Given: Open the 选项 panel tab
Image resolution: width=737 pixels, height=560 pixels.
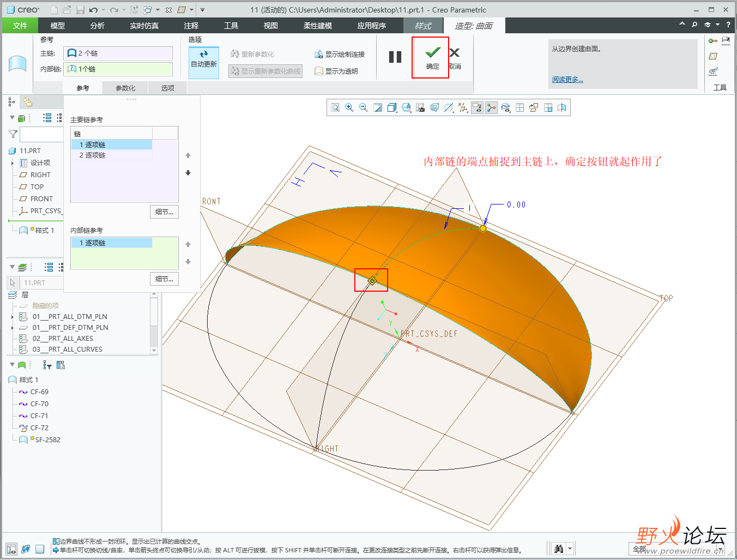Looking at the screenshot, I should 167,88.
